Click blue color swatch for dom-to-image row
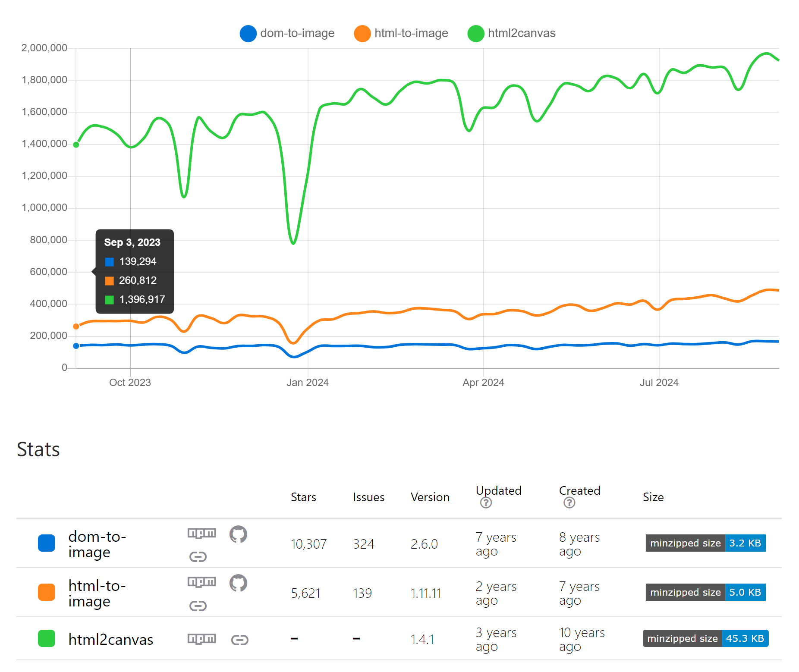This screenshot has width=799, height=672. pos(47,543)
